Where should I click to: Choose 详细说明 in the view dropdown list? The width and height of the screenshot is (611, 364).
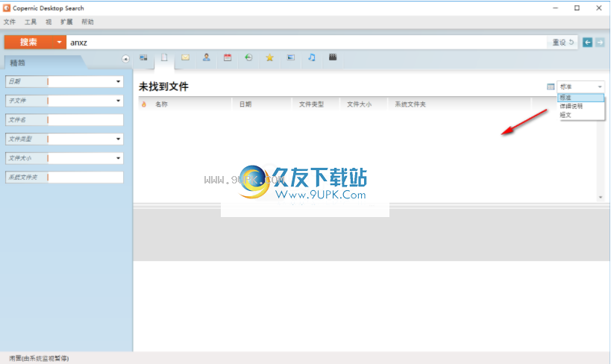tap(580, 106)
